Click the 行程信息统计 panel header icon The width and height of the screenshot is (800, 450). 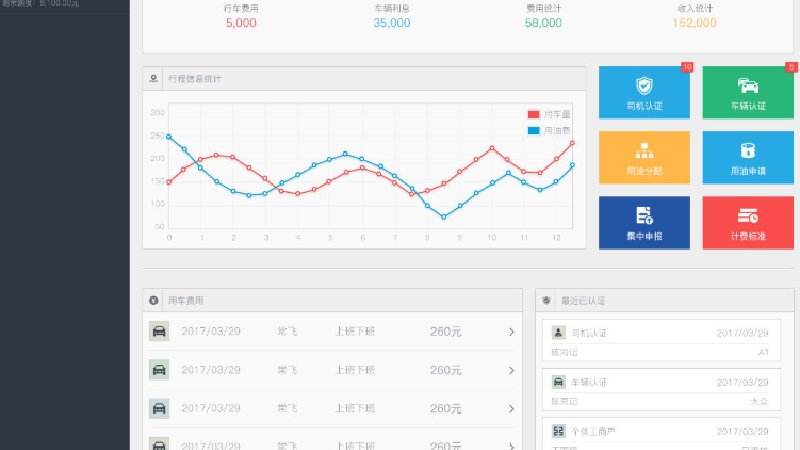coord(154,79)
